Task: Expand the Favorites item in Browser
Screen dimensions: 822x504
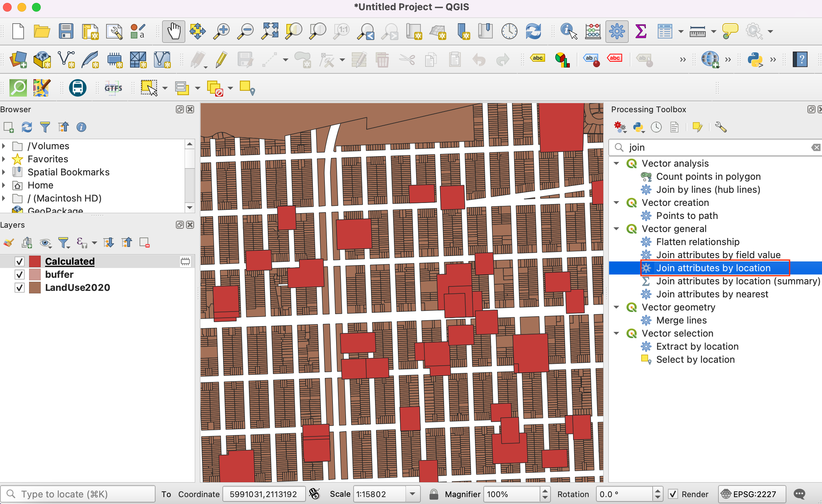Action: (4, 159)
